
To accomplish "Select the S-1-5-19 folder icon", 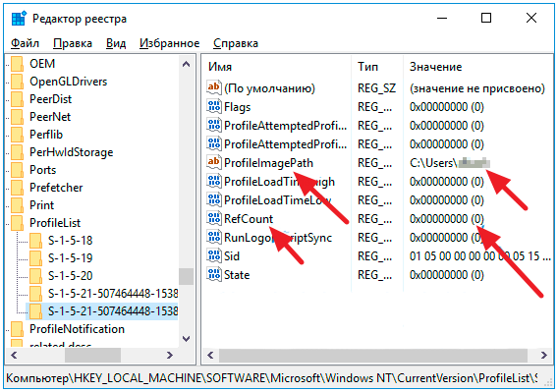I will [35, 258].
